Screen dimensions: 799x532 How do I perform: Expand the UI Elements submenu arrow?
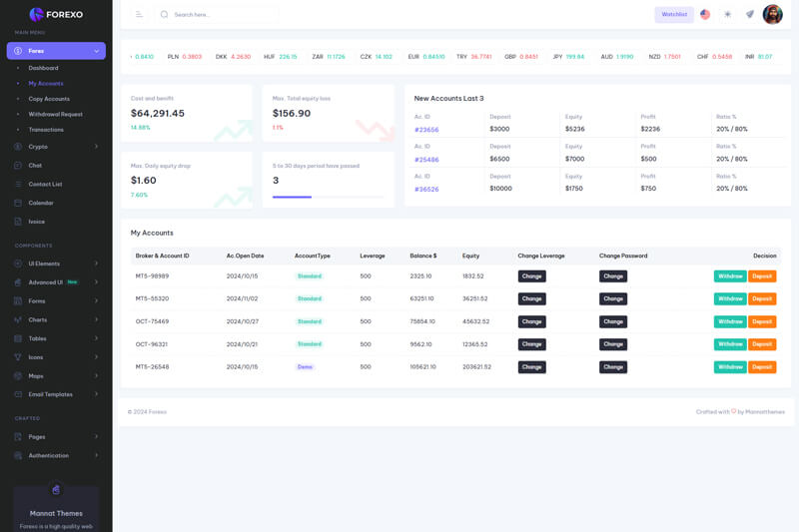(96, 264)
